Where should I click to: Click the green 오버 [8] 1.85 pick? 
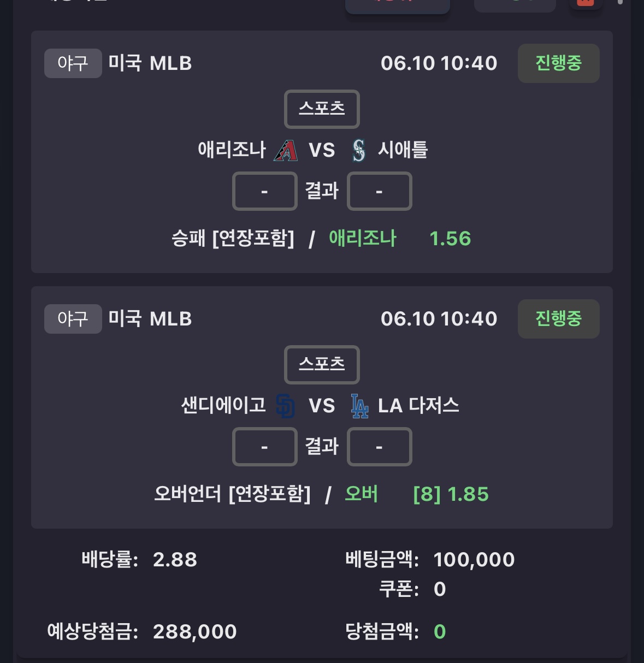(x=417, y=494)
